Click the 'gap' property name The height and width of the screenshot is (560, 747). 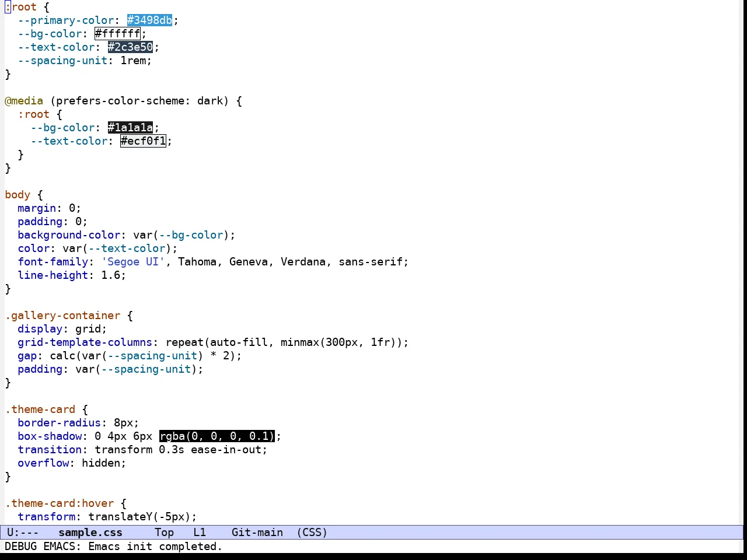[x=27, y=356]
